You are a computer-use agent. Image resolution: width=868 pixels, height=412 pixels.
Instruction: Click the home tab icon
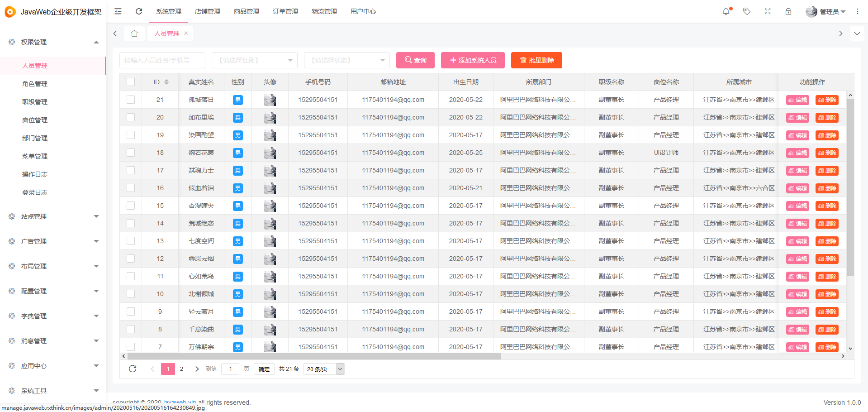(x=134, y=33)
